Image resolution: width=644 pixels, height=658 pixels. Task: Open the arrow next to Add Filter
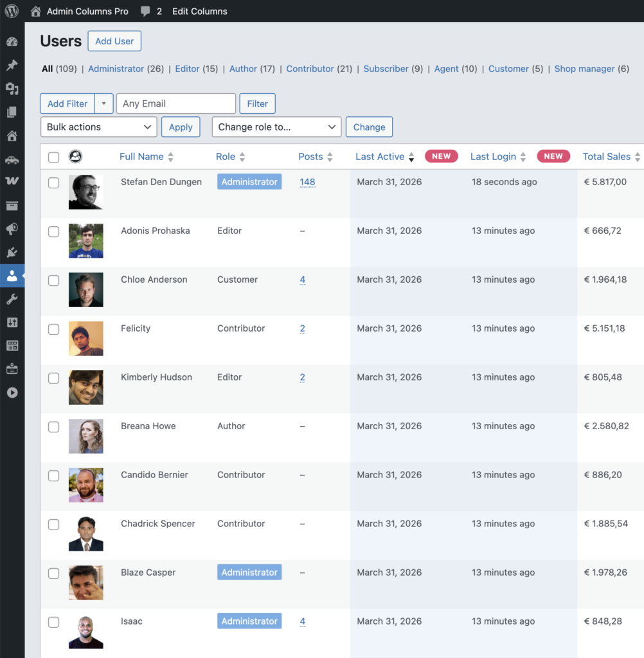point(104,103)
